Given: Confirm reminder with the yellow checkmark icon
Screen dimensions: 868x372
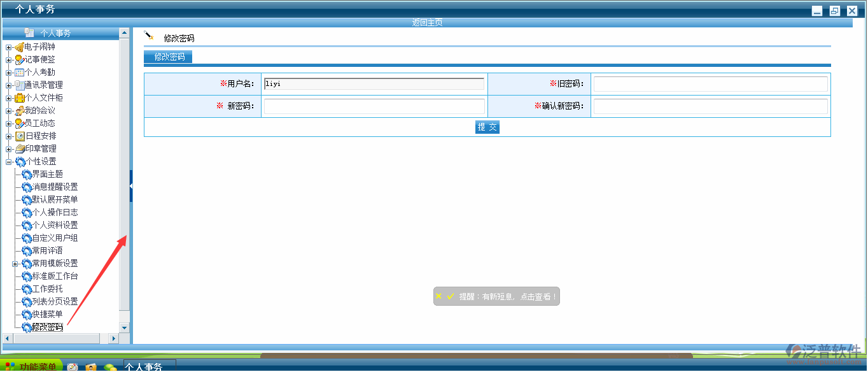Looking at the screenshot, I should tap(451, 296).
